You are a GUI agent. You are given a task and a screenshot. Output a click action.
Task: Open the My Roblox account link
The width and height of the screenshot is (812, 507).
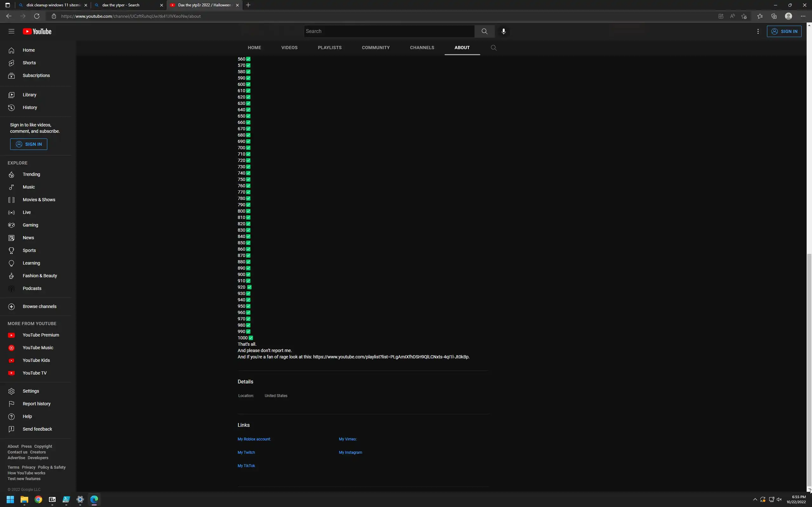click(x=254, y=439)
